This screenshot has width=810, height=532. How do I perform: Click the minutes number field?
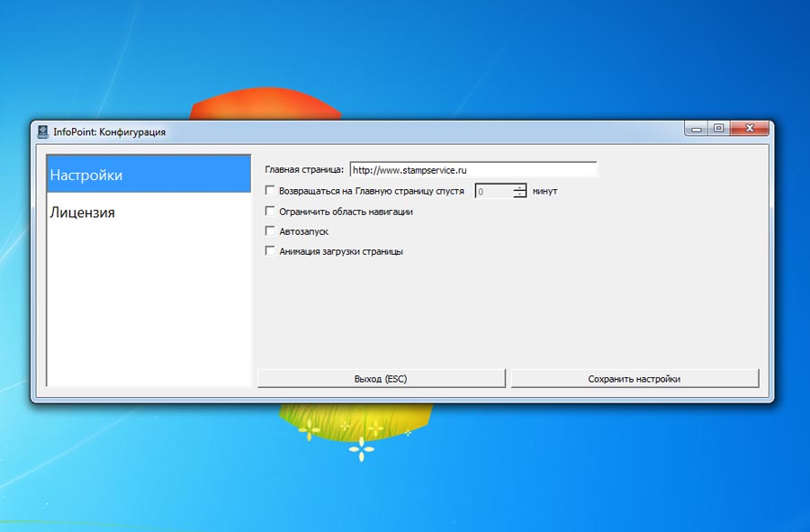pyautogui.click(x=494, y=191)
